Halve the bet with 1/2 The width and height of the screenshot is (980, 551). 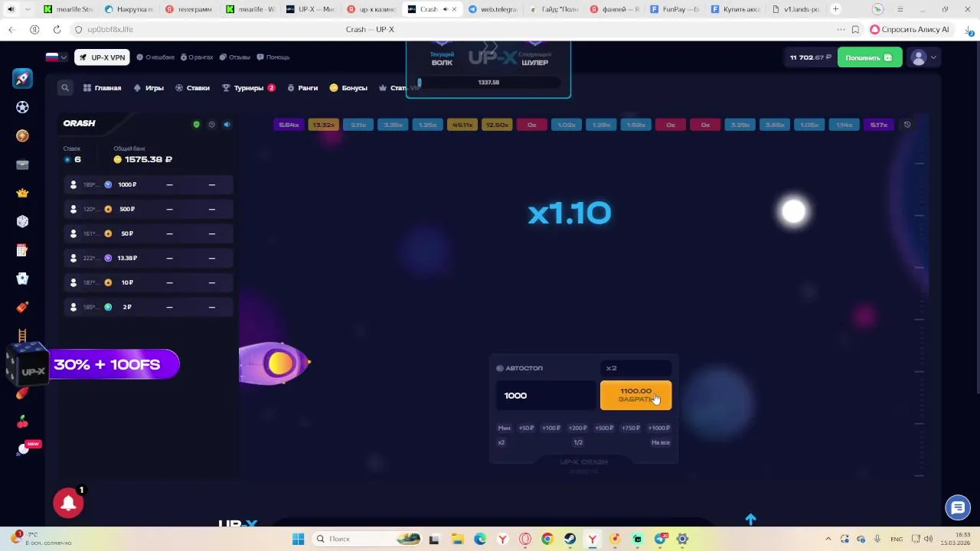pos(578,442)
